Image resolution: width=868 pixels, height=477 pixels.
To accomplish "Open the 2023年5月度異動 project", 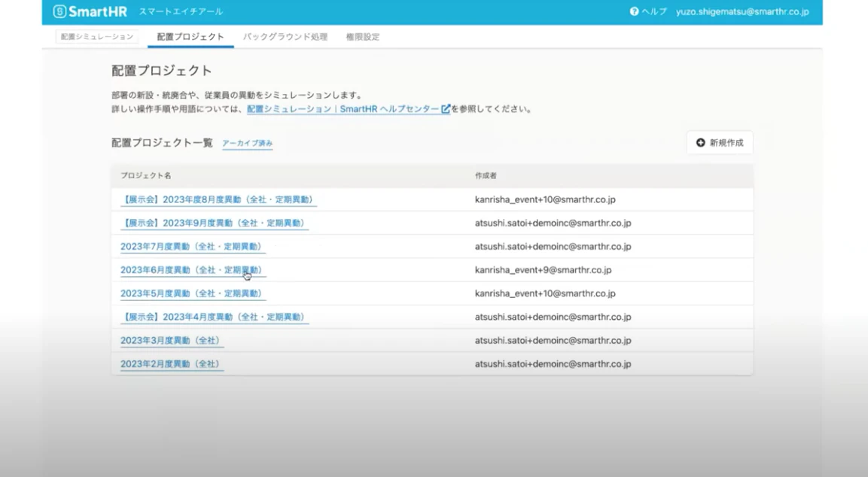I will click(193, 294).
